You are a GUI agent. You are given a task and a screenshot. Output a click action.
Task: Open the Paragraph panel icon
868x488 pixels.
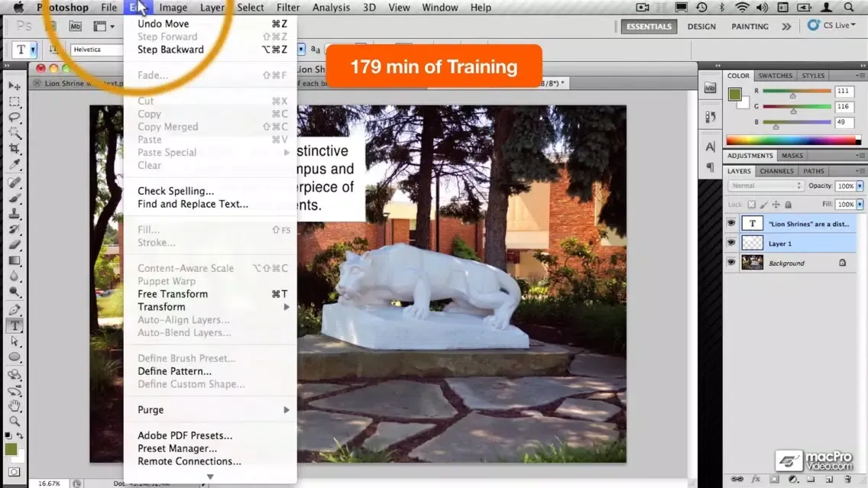711,166
